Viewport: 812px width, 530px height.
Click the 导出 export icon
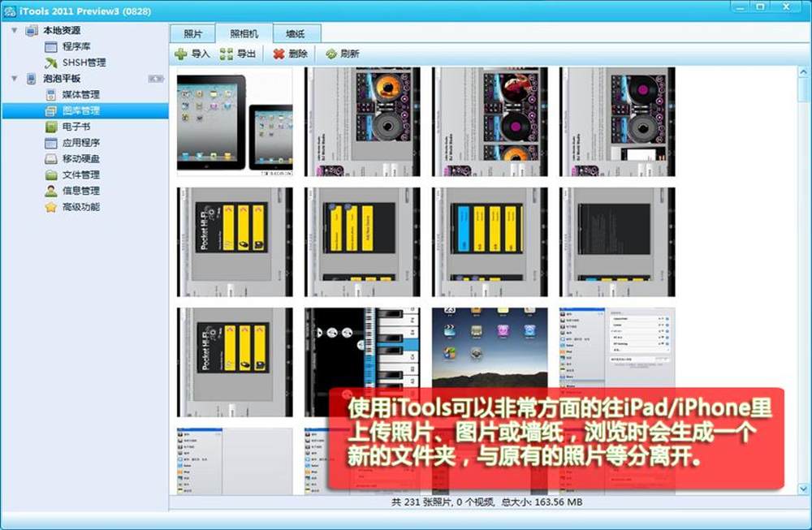227,54
